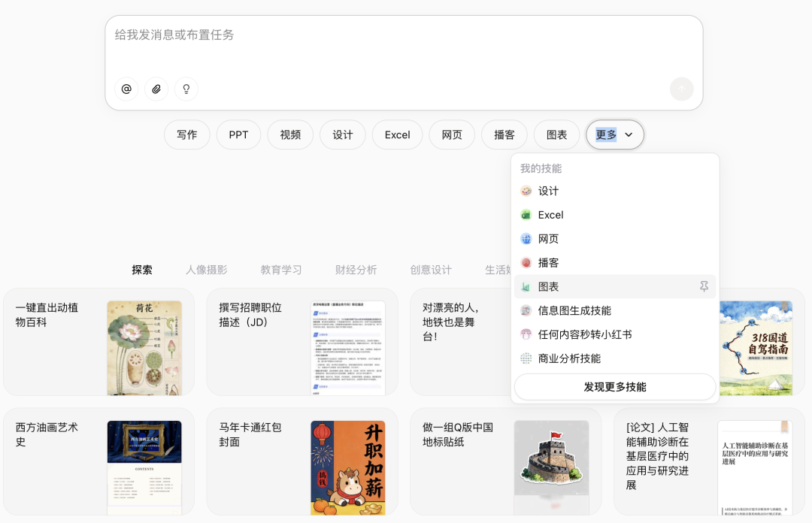
Task: Collapse the 更多 dropdown
Action: point(614,135)
